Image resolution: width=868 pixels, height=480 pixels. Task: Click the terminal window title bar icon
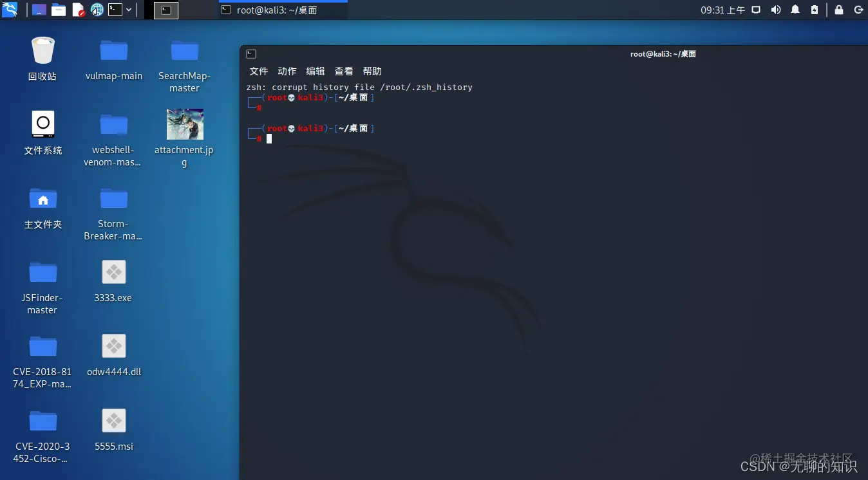pos(251,54)
